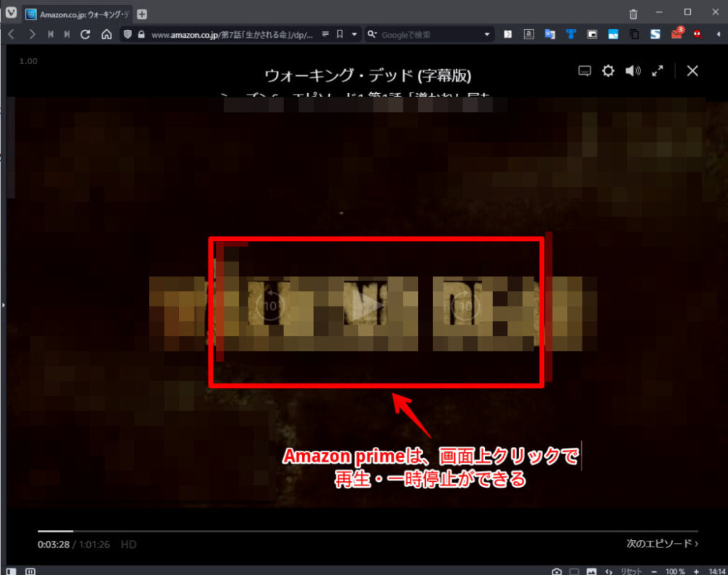This screenshot has width=728, height=575.
Task: Click the www.amazon.co.jp address field
Action: click(x=232, y=35)
